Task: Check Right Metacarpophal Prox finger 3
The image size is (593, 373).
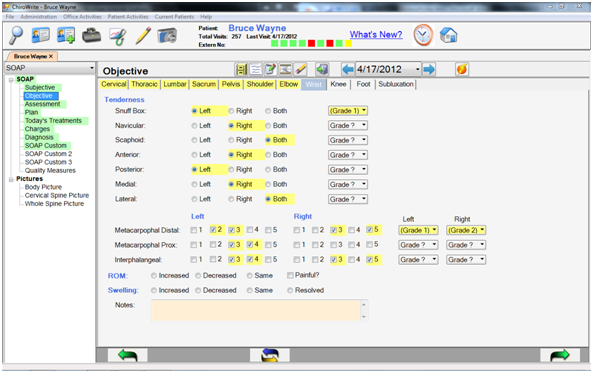Action: pyautogui.click(x=333, y=245)
